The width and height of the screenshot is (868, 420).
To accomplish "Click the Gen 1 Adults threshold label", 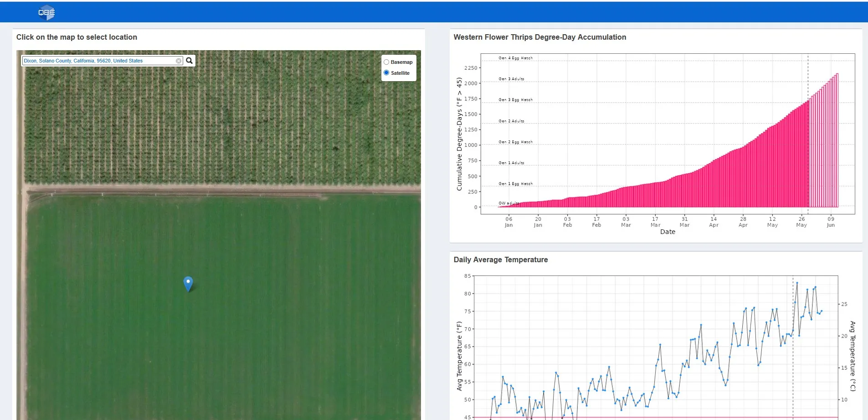I will pyautogui.click(x=511, y=163).
